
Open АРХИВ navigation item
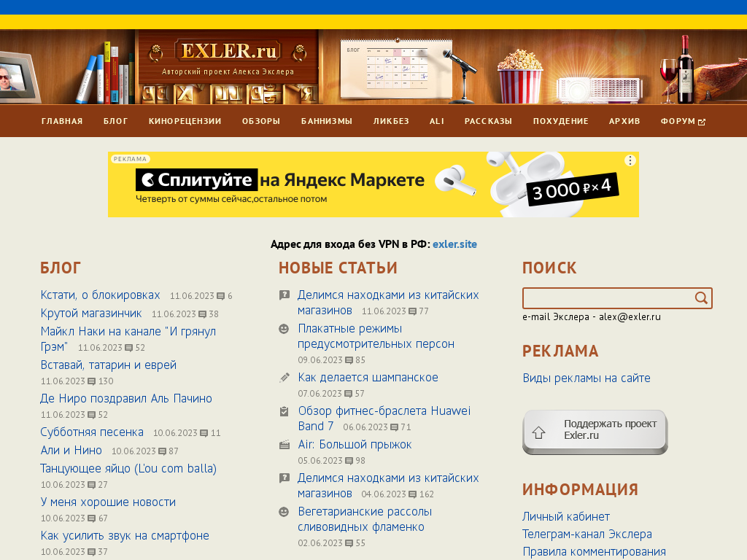pos(624,122)
